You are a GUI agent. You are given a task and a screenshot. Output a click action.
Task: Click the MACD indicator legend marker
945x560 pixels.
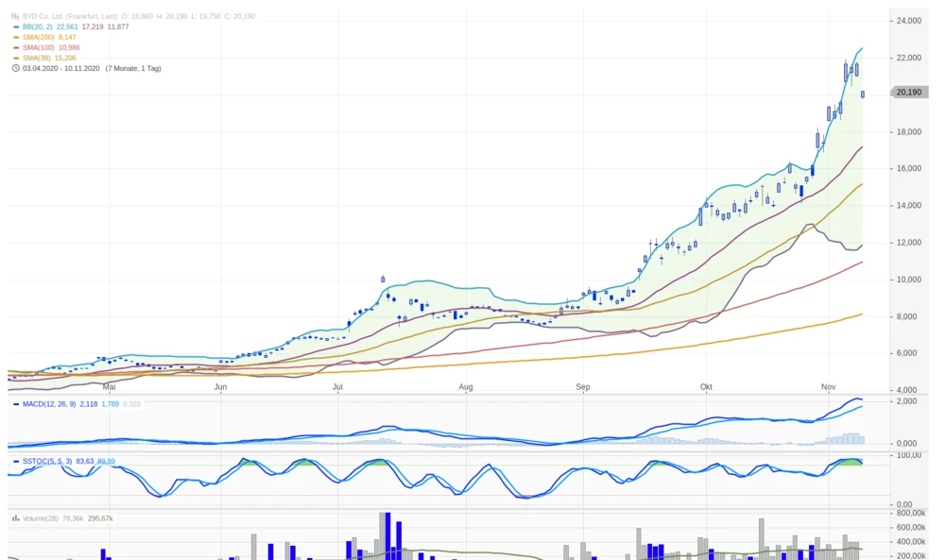[x=15, y=404]
